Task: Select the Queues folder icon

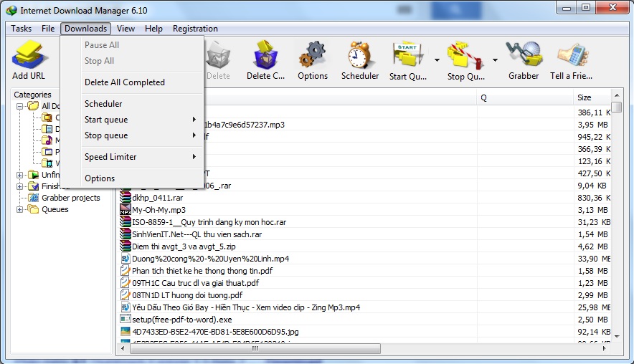Action: pyautogui.click(x=34, y=209)
